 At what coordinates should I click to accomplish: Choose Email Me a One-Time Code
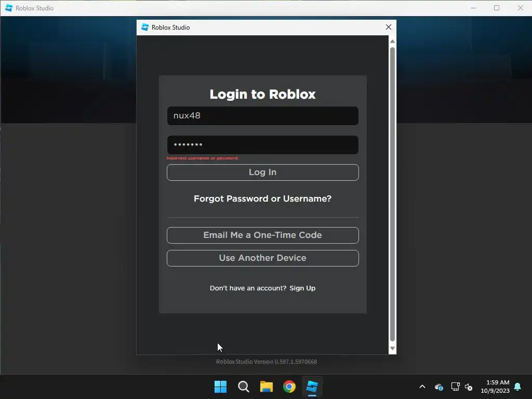(x=262, y=235)
